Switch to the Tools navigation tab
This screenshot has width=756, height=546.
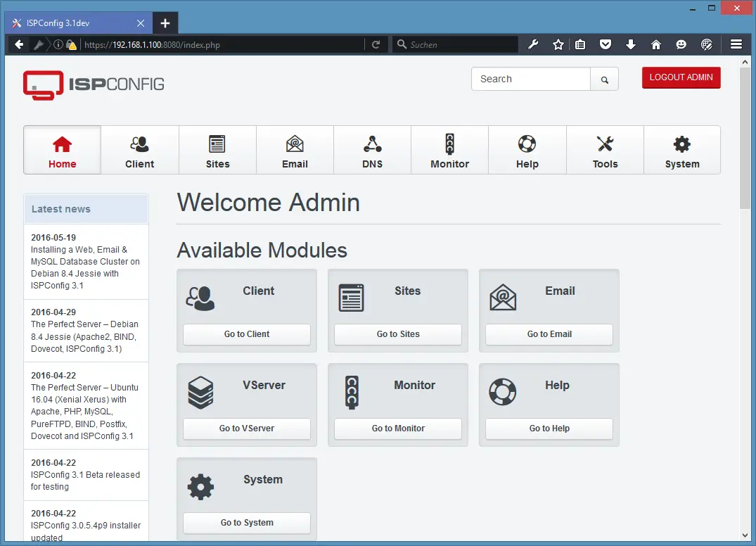(x=605, y=150)
